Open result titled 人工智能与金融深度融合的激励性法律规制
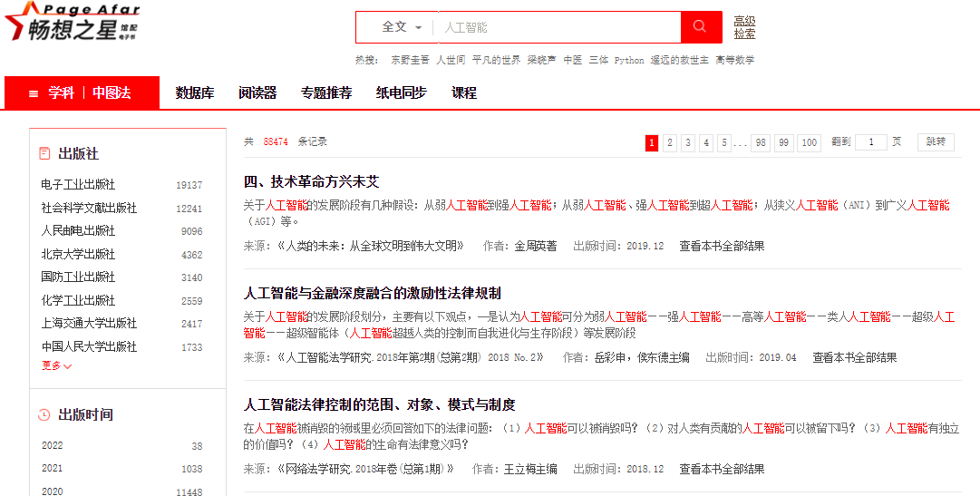Image resolution: width=980 pixels, height=496 pixels. (x=372, y=293)
